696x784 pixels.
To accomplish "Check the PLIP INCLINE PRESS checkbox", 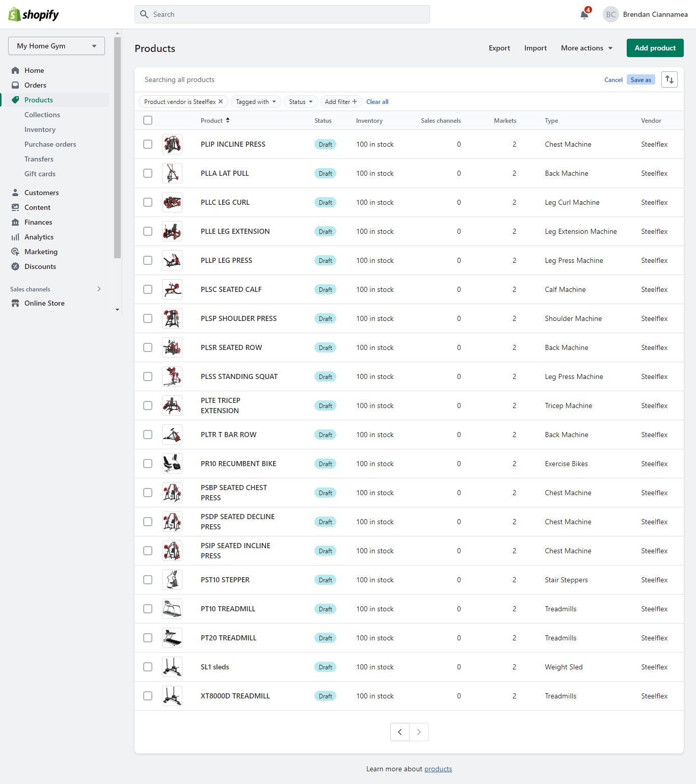I will coord(148,144).
